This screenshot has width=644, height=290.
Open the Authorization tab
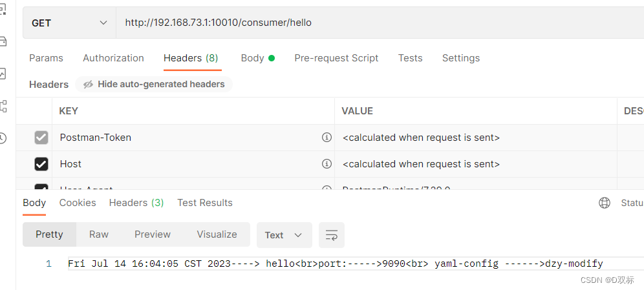coord(113,58)
